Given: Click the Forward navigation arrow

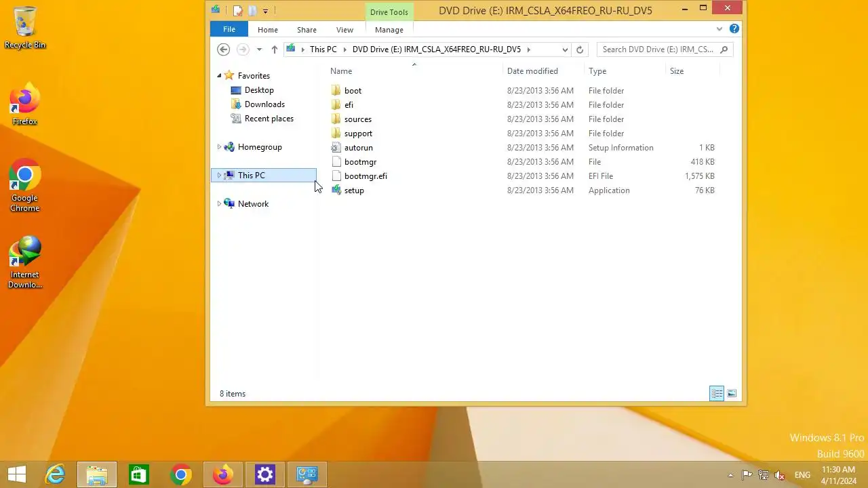Looking at the screenshot, I should 243,49.
